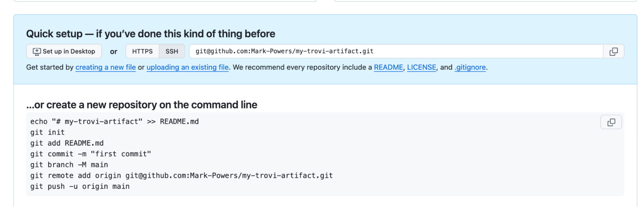Open Set up in Desktop
644x207 pixels.
coord(64,51)
